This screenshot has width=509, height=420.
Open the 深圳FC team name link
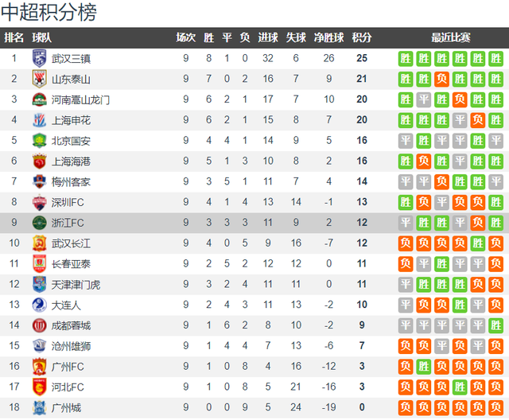68,202
